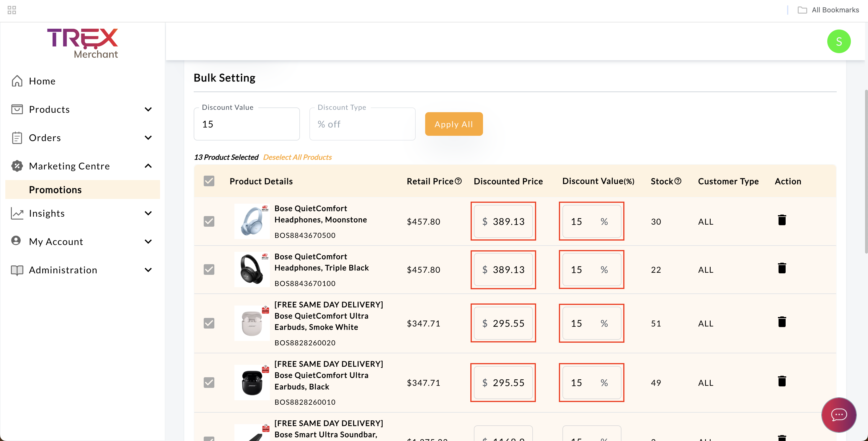868x441 pixels.
Task: Click the Black earbuds thumbnail
Action: click(x=252, y=382)
